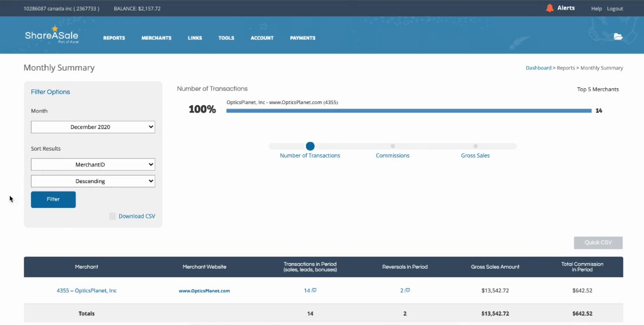Click popup icon beside 14 transactions
The width and height of the screenshot is (644, 325).
(x=314, y=290)
